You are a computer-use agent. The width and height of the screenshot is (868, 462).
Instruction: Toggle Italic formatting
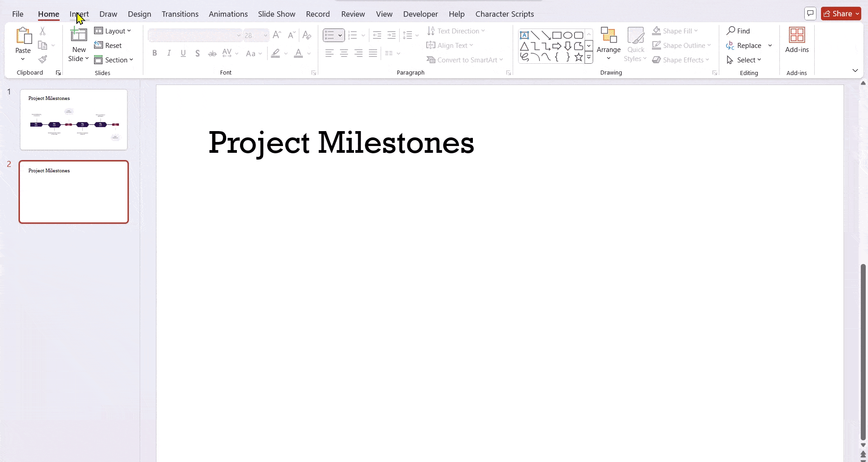(x=169, y=53)
